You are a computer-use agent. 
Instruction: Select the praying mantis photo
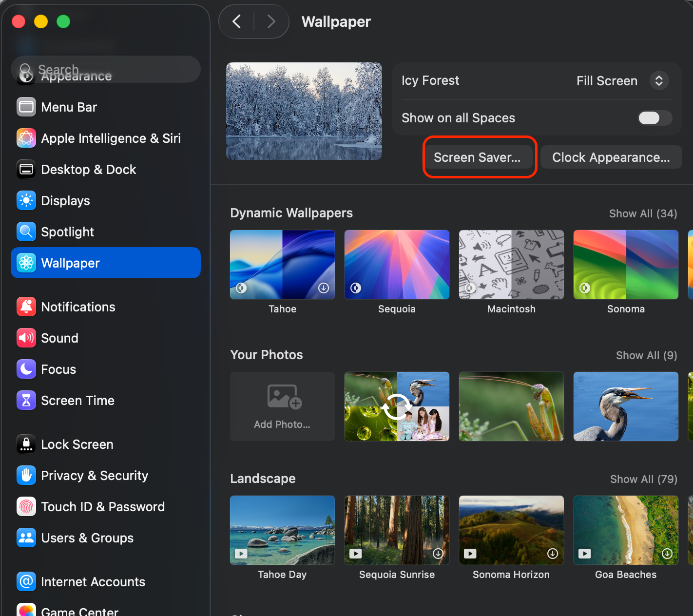511,406
